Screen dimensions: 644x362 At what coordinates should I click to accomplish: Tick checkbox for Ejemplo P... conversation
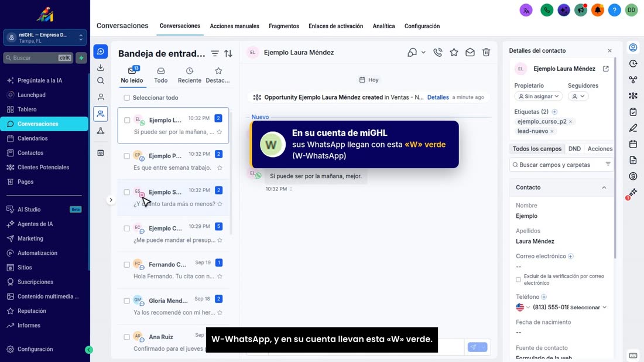(126, 156)
